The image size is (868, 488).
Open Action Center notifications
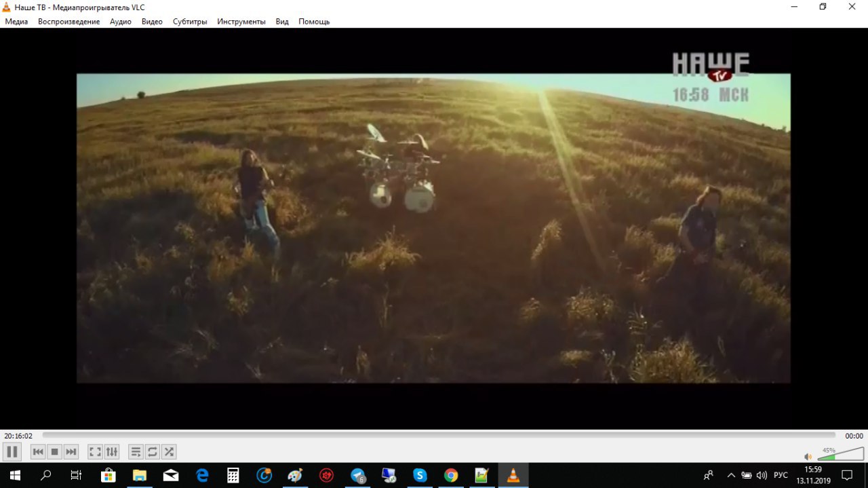point(847,475)
